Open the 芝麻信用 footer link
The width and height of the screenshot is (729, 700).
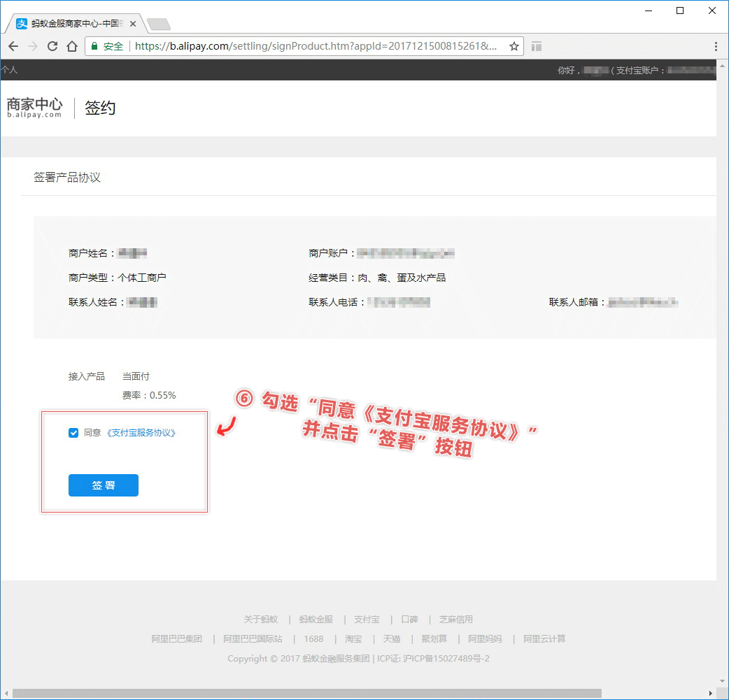point(456,619)
